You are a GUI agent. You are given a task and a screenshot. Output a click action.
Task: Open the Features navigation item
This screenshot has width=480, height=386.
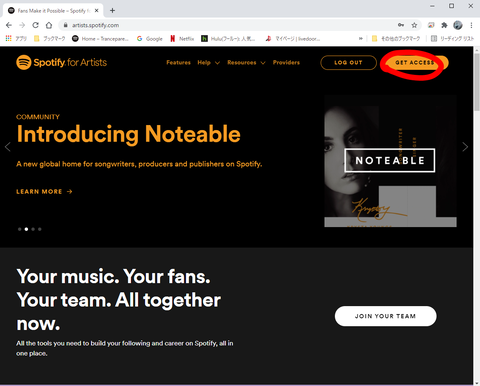point(178,62)
